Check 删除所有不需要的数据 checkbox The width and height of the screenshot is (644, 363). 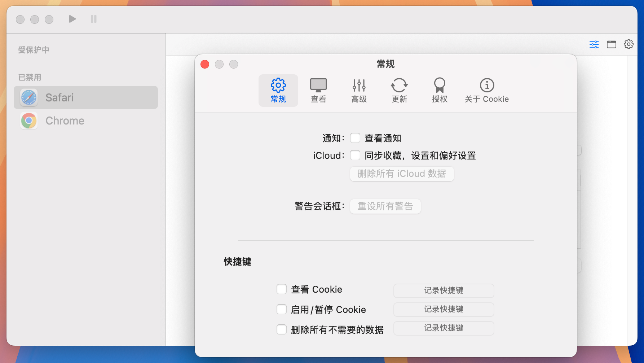282,329
